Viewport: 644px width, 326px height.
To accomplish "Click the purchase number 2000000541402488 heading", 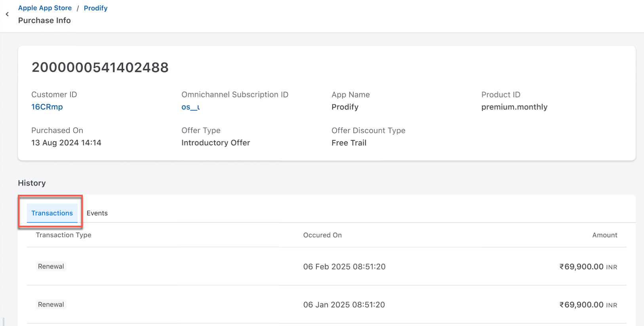I will coord(100,67).
